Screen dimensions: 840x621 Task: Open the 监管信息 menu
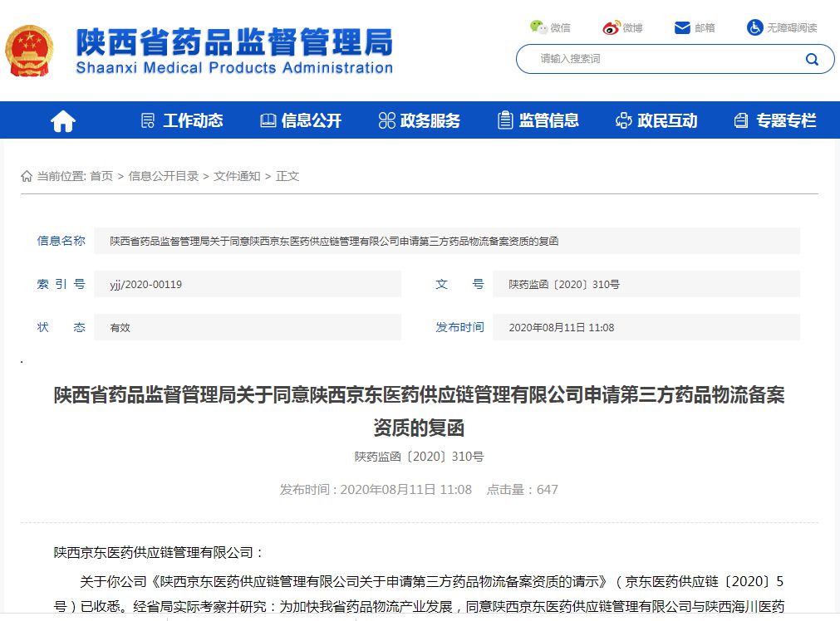point(538,120)
